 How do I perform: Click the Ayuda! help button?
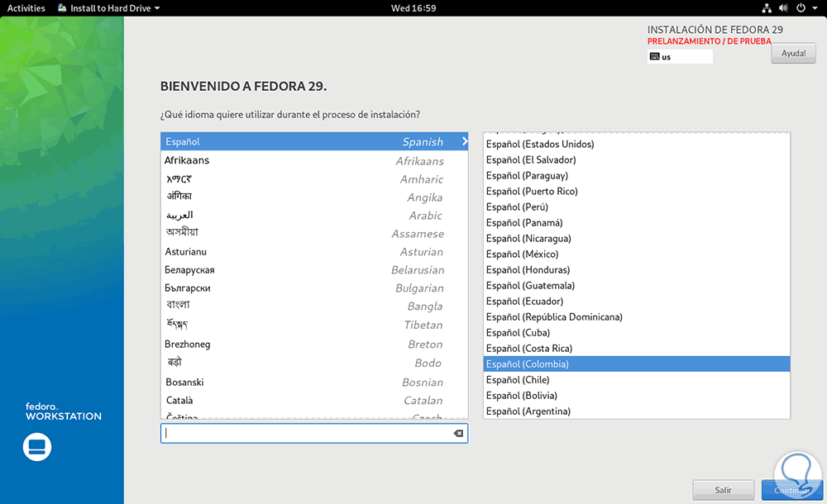tap(793, 53)
